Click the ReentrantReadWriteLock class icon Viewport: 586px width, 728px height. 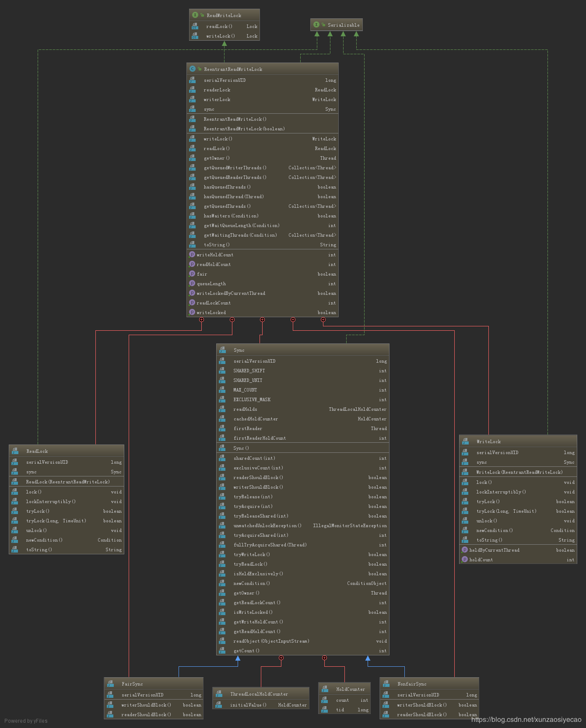[193, 69]
